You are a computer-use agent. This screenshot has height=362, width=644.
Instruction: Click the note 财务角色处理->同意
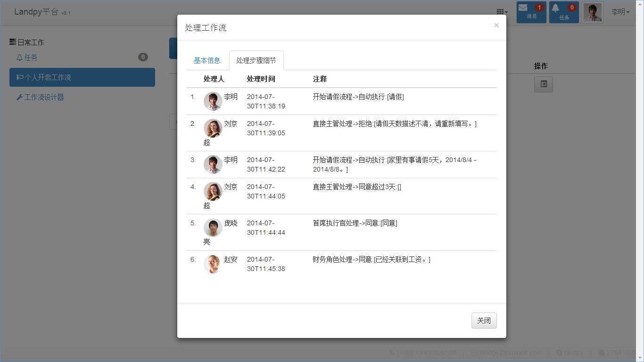click(x=372, y=259)
